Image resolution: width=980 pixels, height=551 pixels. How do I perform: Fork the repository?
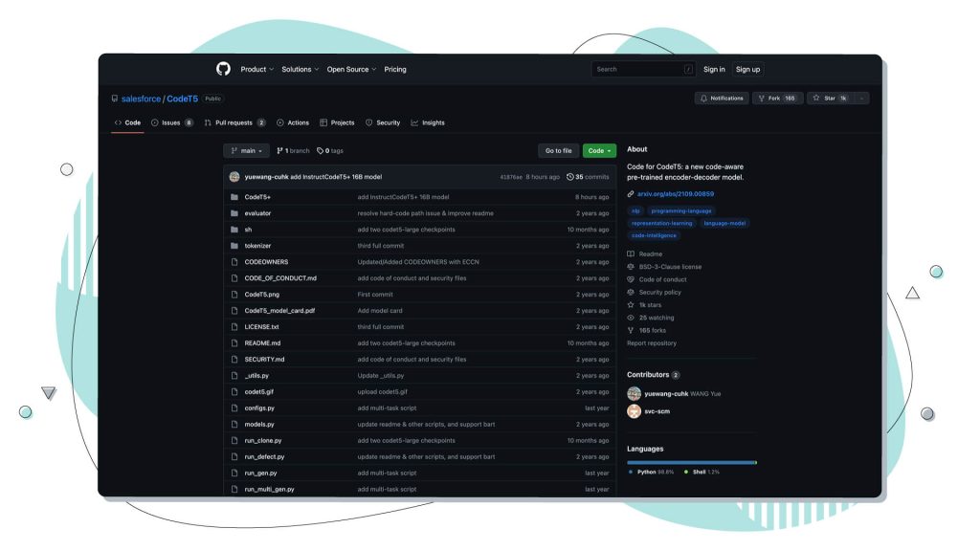[777, 99]
